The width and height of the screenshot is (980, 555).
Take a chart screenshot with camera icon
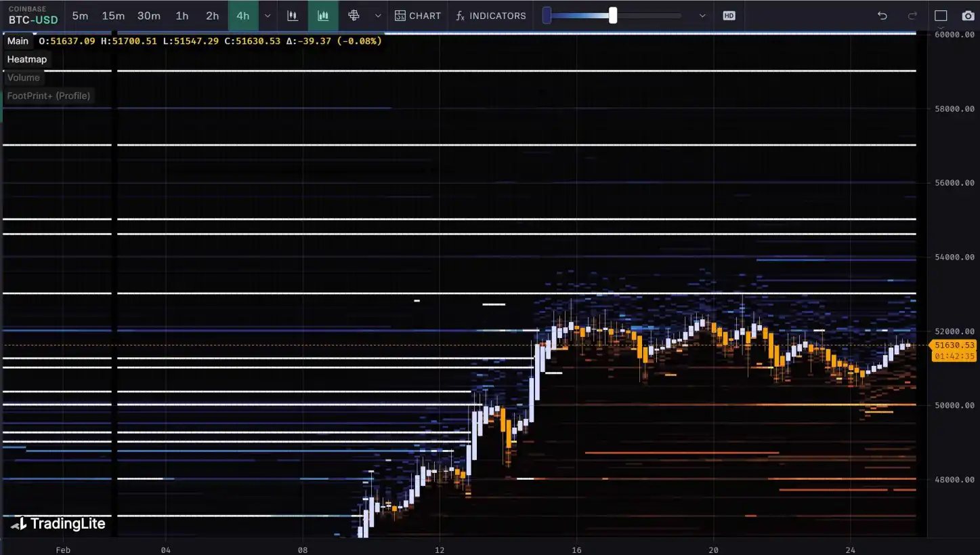[968, 16]
